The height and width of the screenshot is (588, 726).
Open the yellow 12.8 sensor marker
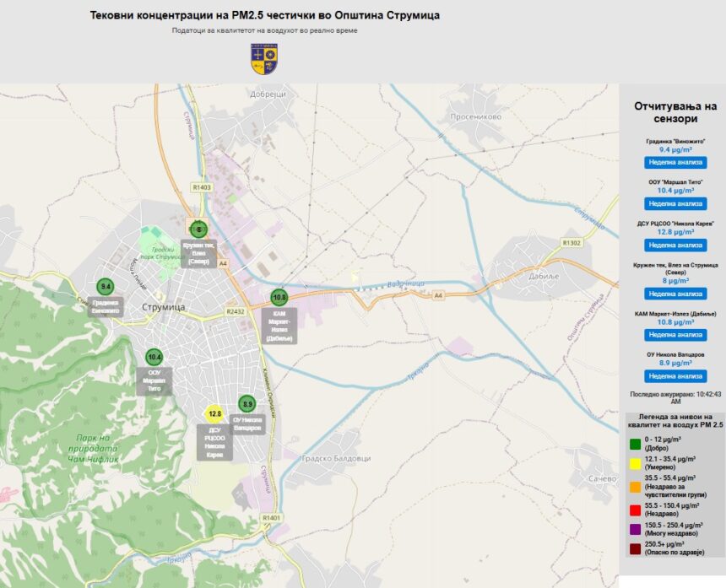214,413
